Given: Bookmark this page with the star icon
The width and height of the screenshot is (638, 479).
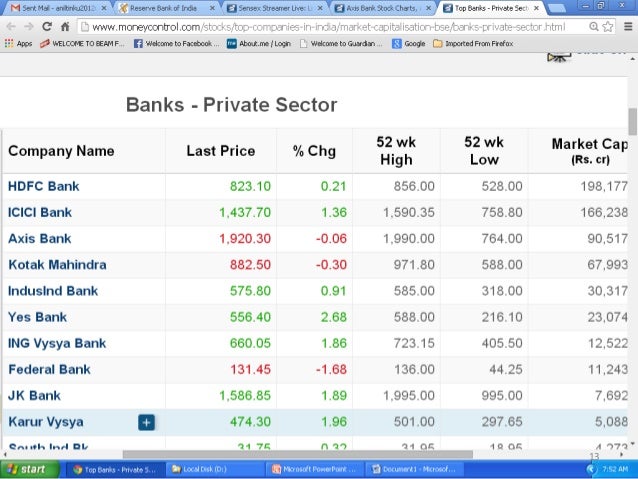Looking at the screenshot, I should 607,27.
